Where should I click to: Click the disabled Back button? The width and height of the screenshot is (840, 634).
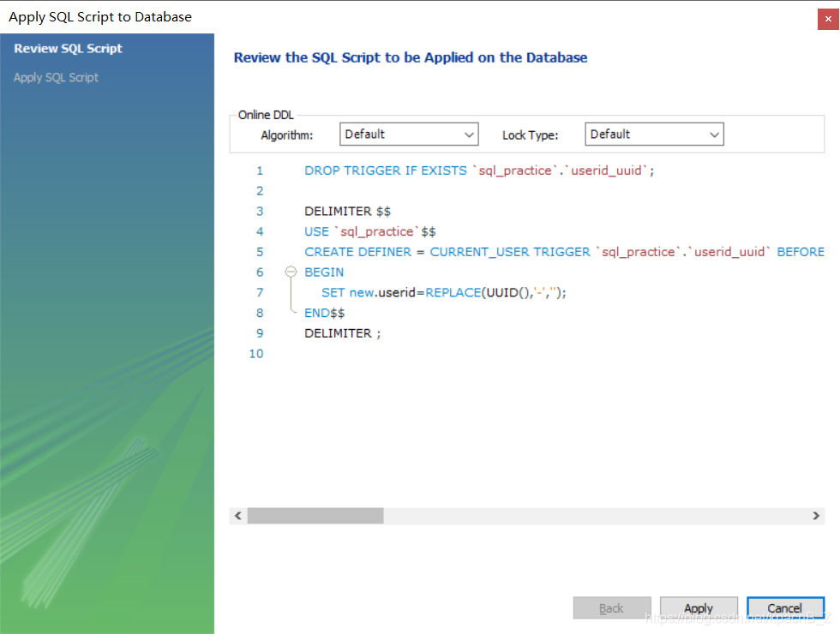(612, 607)
